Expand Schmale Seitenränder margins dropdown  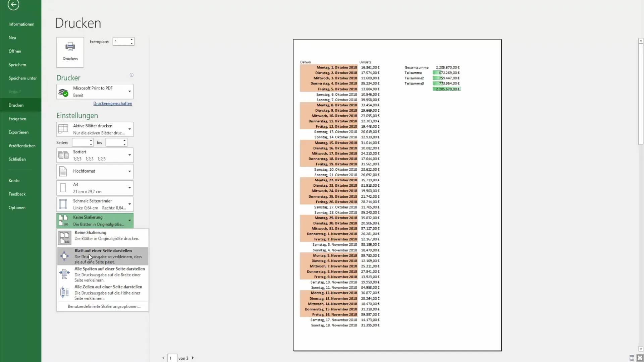95,204
